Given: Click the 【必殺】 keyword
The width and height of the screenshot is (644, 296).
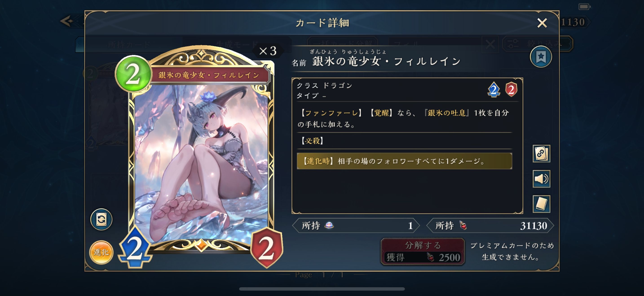Looking at the screenshot, I should tap(312, 141).
